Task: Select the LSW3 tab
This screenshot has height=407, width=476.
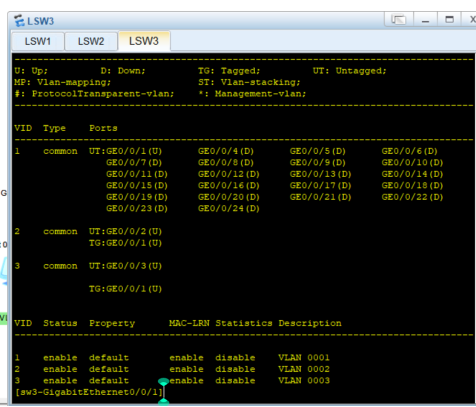Action: (144, 41)
